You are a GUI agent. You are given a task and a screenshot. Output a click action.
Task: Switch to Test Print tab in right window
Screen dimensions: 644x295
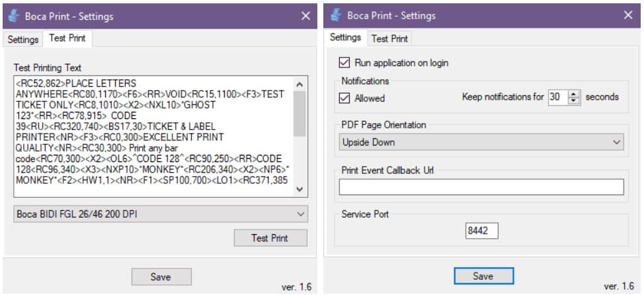tap(389, 39)
